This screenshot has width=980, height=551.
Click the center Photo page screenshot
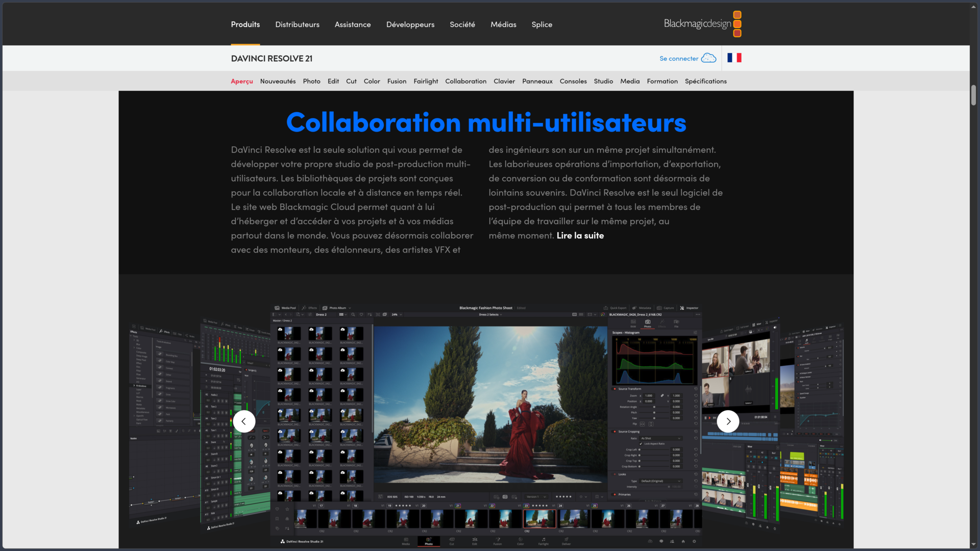(x=486, y=425)
